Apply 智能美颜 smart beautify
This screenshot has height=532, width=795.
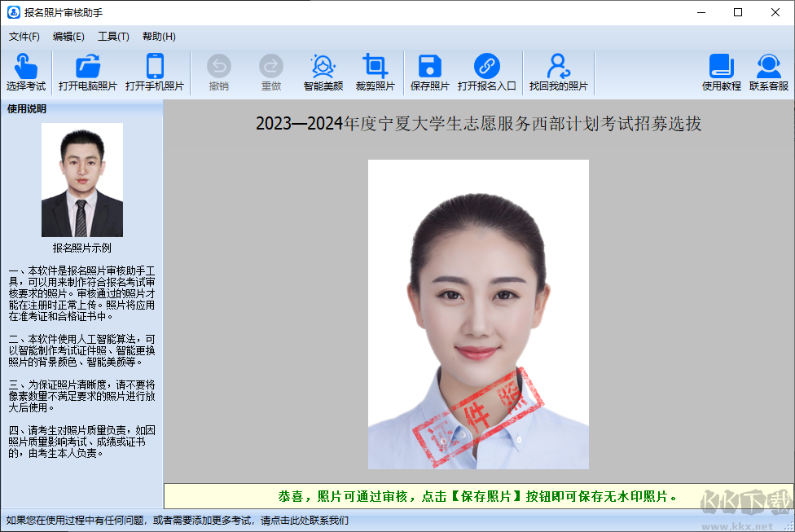pos(323,73)
